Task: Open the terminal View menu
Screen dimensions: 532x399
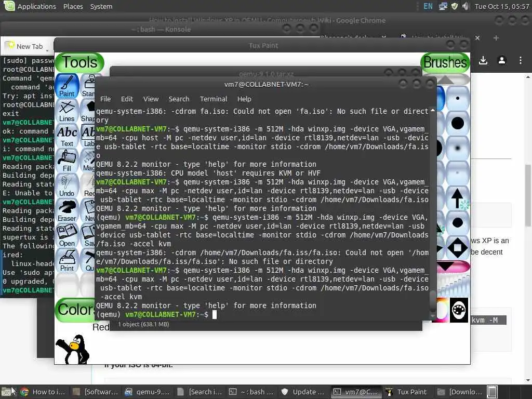Action: tap(151, 99)
